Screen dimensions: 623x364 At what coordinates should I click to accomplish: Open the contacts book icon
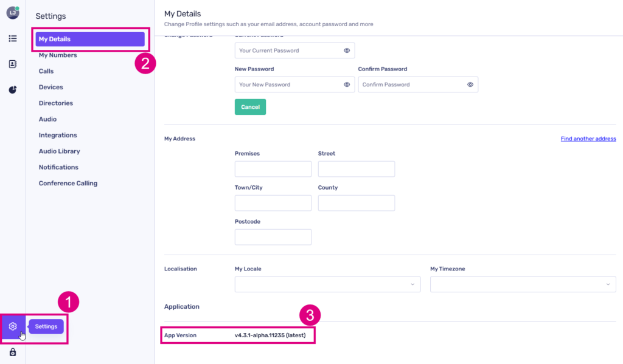(x=13, y=64)
